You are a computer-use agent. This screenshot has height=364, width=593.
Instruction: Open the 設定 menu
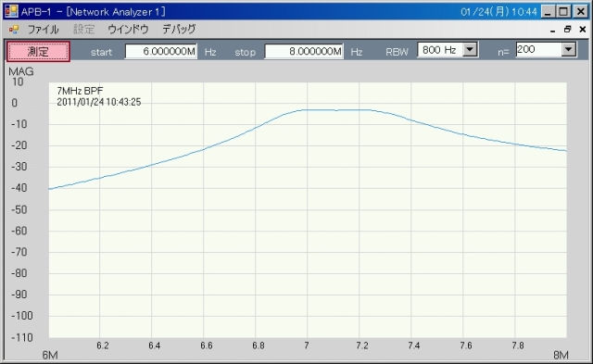click(84, 30)
